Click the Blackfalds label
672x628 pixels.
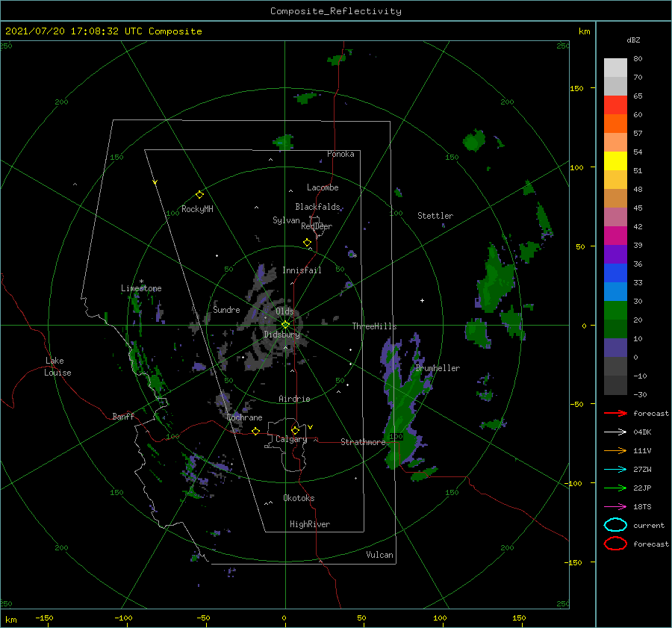point(317,207)
